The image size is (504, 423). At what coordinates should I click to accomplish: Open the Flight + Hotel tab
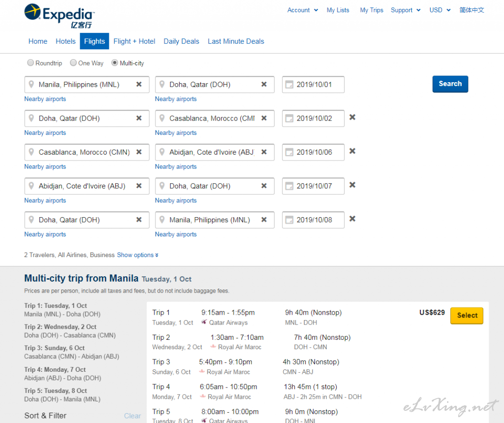tap(134, 41)
